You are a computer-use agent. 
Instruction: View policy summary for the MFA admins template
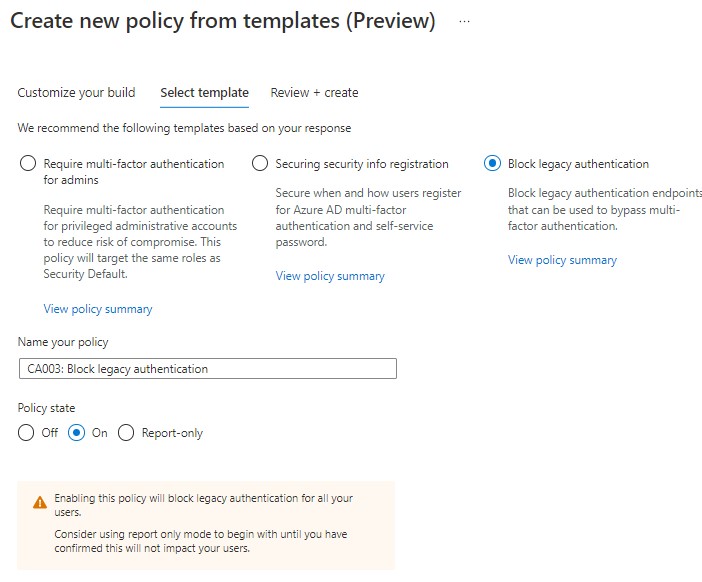click(98, 309)
